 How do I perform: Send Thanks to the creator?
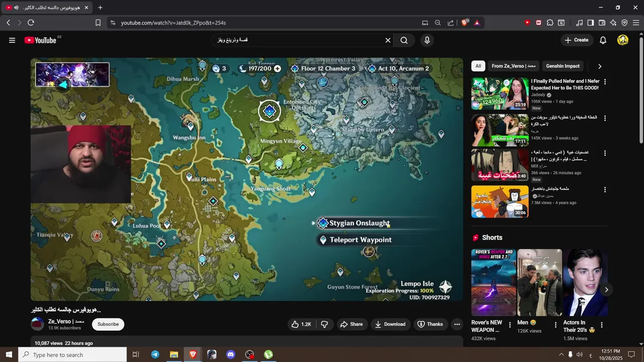[430, 324]
